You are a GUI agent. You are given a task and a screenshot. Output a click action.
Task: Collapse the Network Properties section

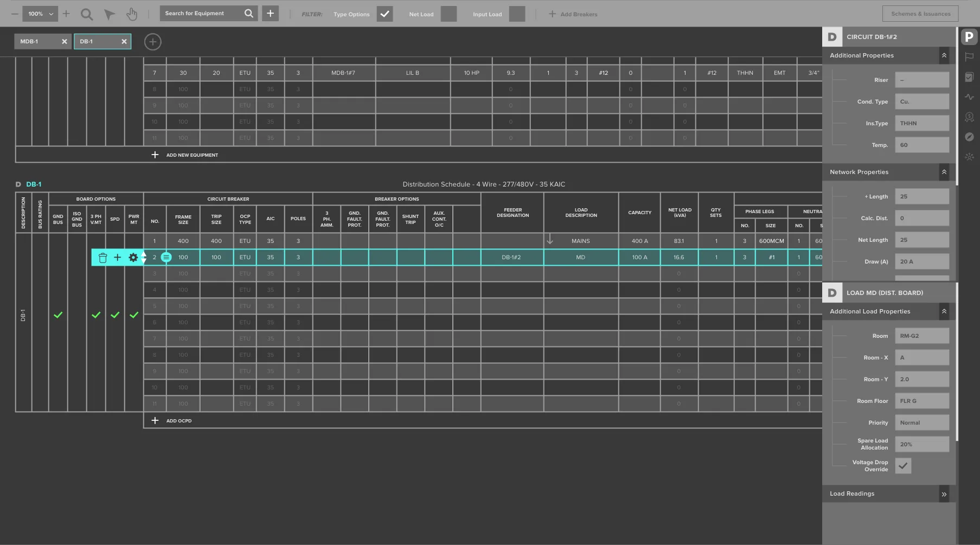pos(944,172)
